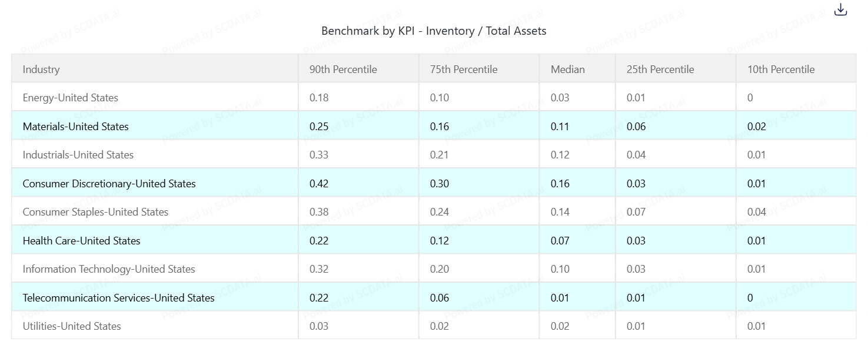Click Industrials 75th percentile value 0.21

click(x=440, y=155)
